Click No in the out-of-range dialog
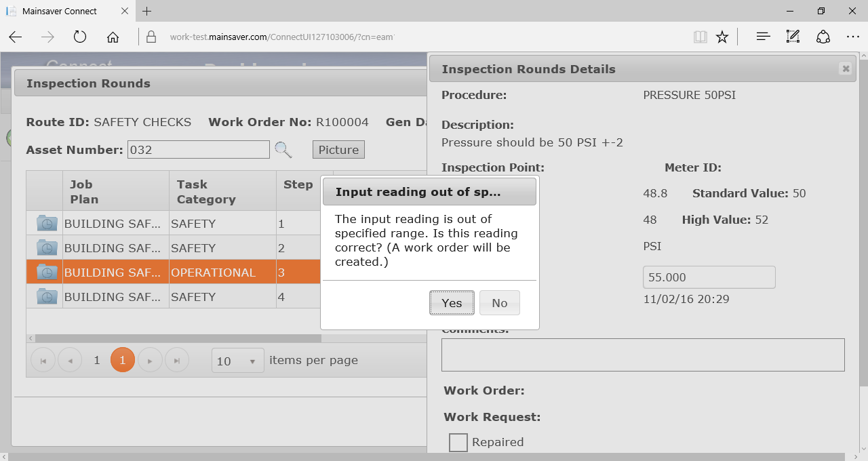 click(x=499, y=303)
